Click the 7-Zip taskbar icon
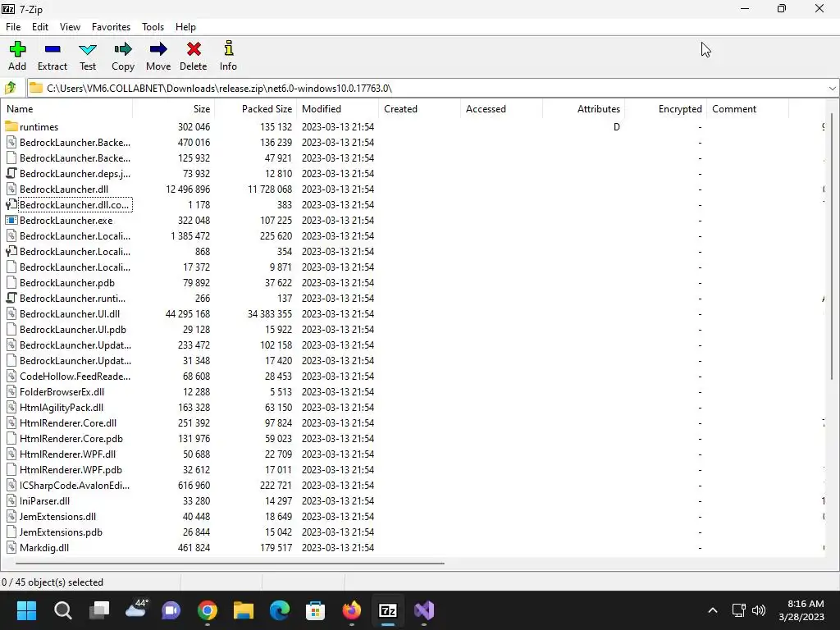 [388, 610]
